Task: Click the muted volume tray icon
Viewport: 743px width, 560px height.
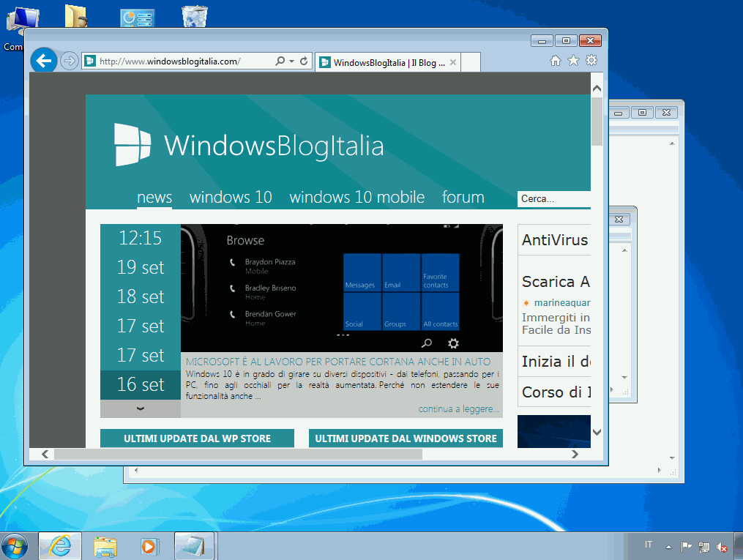Action: [x=722, y=547]
